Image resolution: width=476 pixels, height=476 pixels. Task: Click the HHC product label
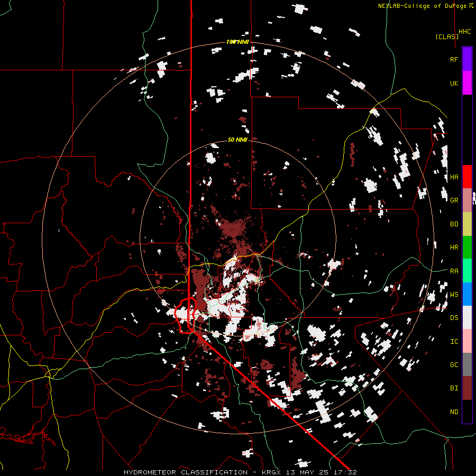point(465,32)
